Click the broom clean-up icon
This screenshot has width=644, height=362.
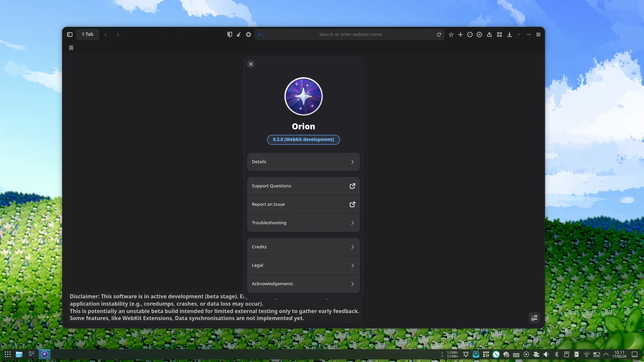coord(239,35)
